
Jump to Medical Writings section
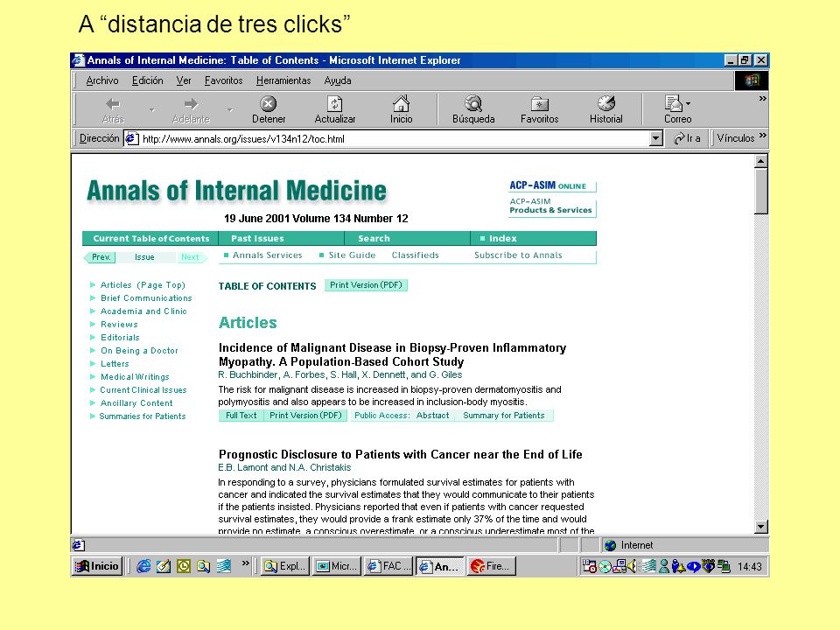tap(135, 376)
